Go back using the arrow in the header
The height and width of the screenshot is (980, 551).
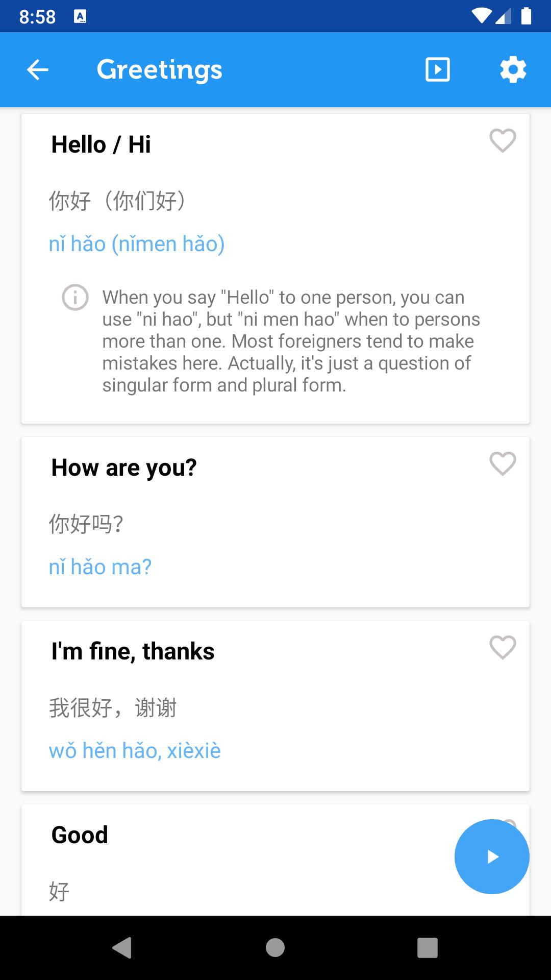click(x=38, y=70)
